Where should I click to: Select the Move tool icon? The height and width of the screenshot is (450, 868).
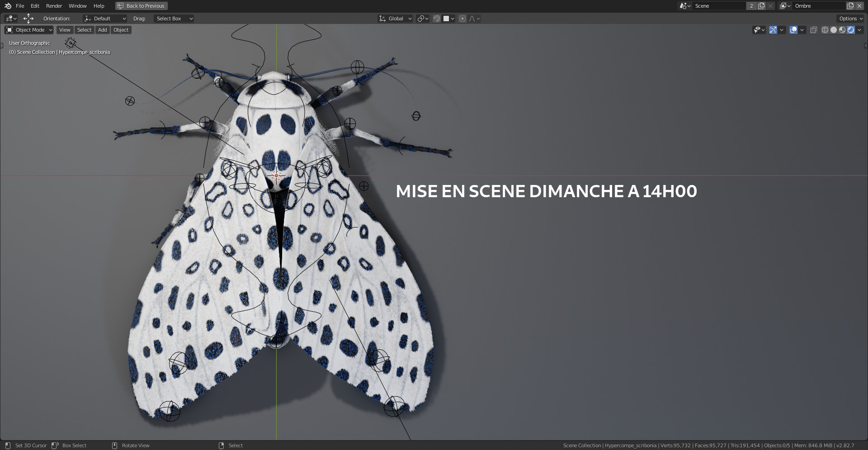tap(28, 19)
